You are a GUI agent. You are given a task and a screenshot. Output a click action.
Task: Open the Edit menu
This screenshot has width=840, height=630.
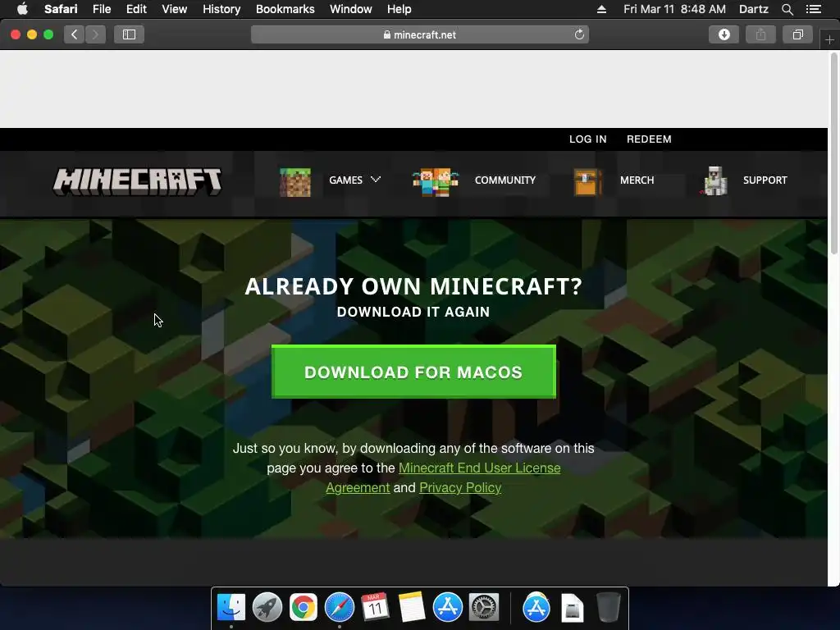pyautogui.click(x=136, y=9)
